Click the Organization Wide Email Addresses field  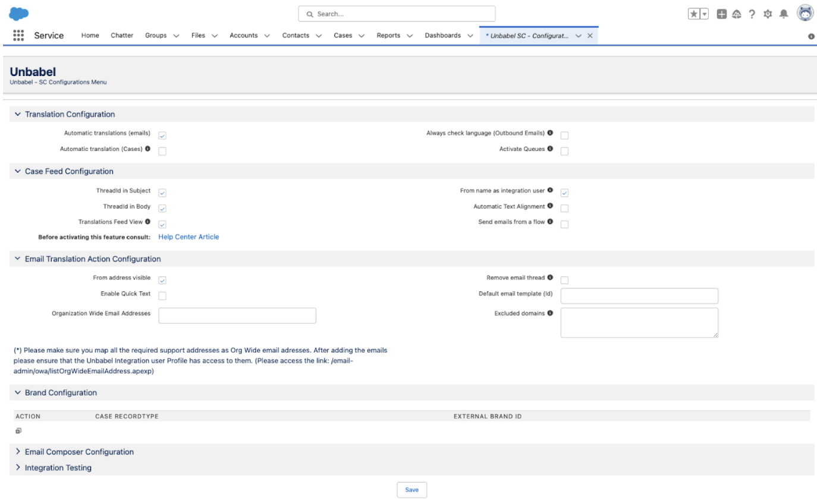pyautogui.click(x=237, y=316)
